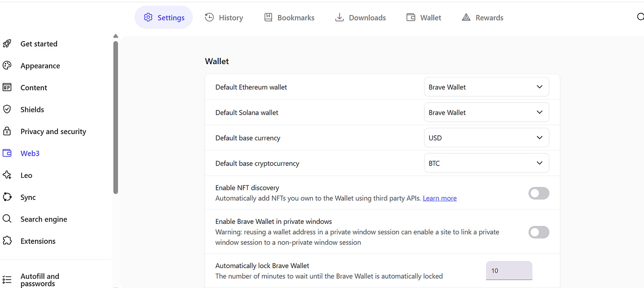Viewport: 644px width, 288px height.
Task: Click the Sync icon in sidebar
Action: 7,197
